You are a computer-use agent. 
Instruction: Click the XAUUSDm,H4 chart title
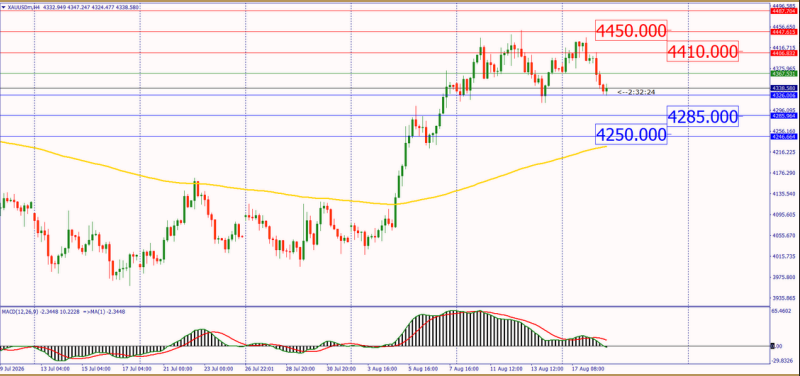pos(24,8)
